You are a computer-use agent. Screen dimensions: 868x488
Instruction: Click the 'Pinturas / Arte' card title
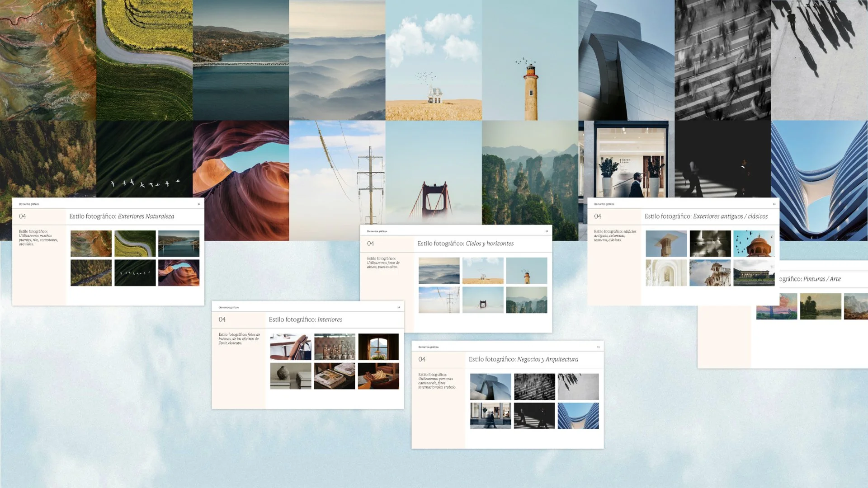click(810, 279)
